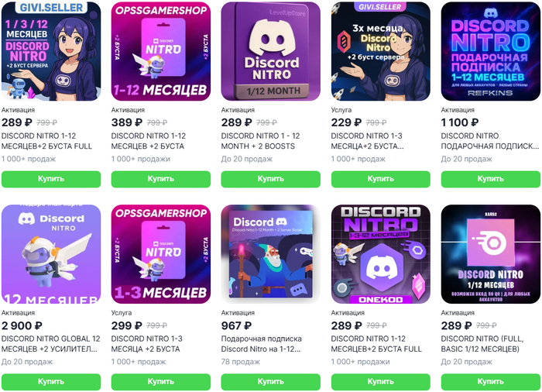Image resolution: width=542 pixels, height=392 pixels.
Task: Open ONEKOD Discord Nitro product image
Action: [x=381, y=254]
